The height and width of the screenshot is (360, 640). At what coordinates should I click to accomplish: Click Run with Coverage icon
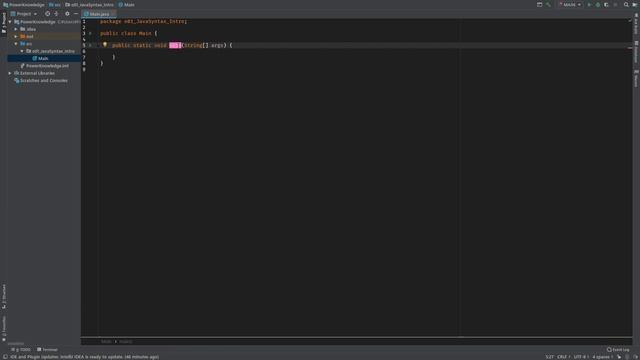coord(607,4)
